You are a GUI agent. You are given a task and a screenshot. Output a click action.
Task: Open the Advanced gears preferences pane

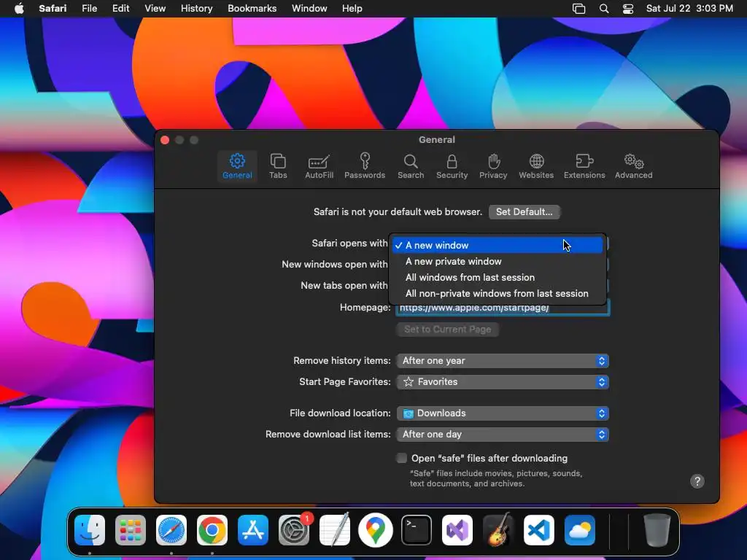pos(633,166)
